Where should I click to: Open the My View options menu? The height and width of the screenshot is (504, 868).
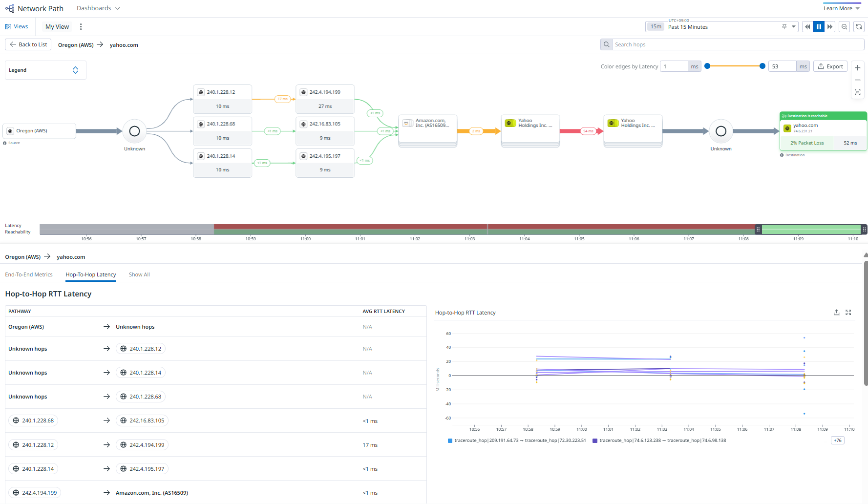click(81, 27)
